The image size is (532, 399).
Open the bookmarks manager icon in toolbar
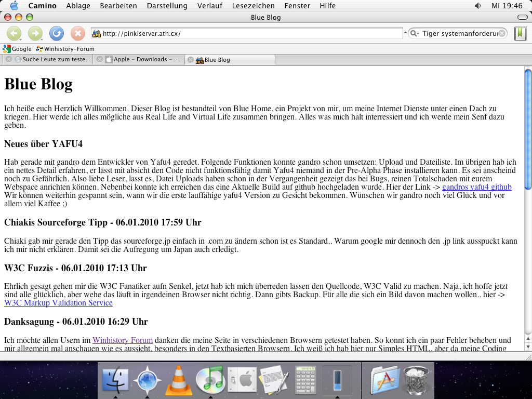520,33
